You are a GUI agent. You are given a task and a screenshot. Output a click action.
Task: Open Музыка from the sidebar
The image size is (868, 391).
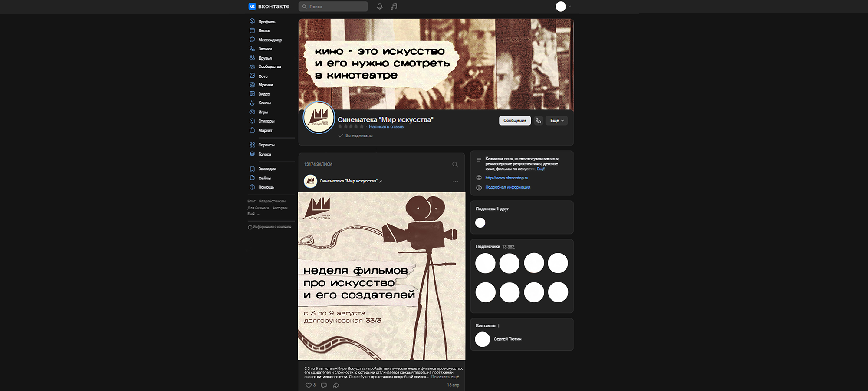click(x=261, y=85)
